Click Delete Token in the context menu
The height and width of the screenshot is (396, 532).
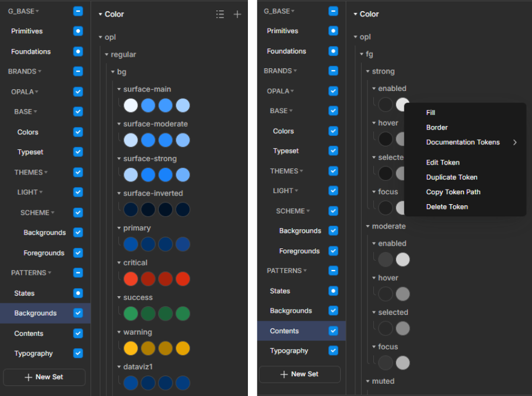click(x=447, y=206)
